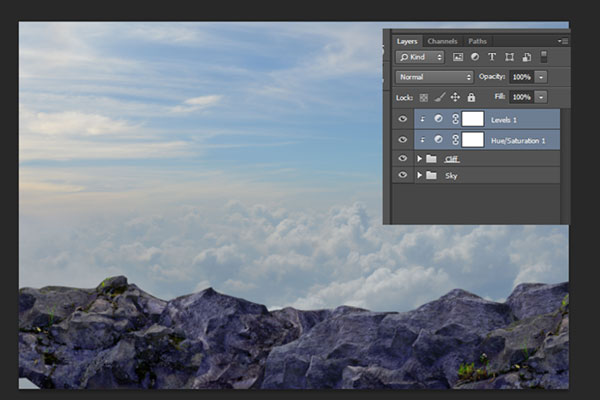The height and width of the screenshot is (400, 600).
Task: Open the Kind filter type dropdown
Action: pyautogui.click(x=420, y=57)
